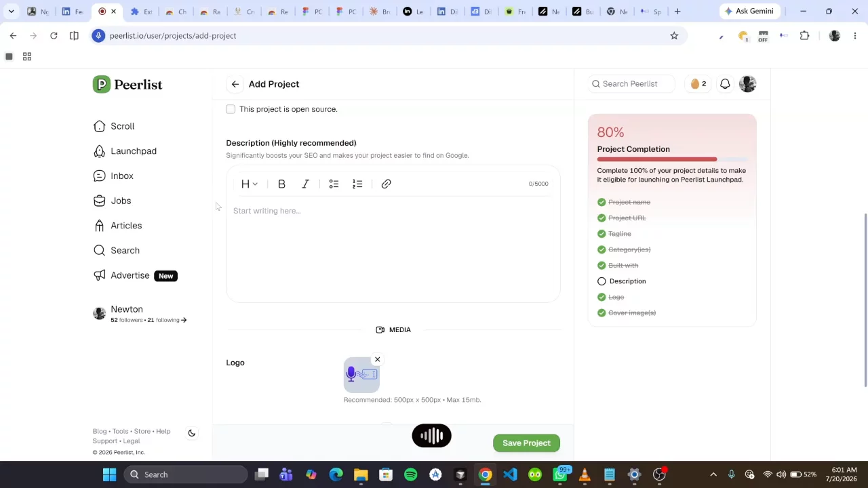Image resolution: width=868 pixels, height=488 pixels.
Task: Toggle bold formatting in description editor
Action: tap(281, 184)
